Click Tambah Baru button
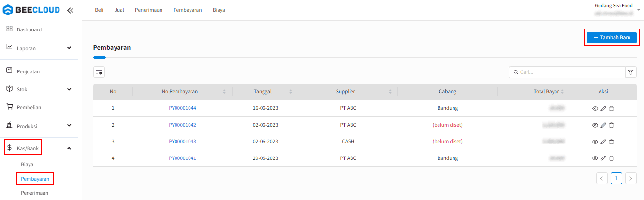 [x=612, y=37]
